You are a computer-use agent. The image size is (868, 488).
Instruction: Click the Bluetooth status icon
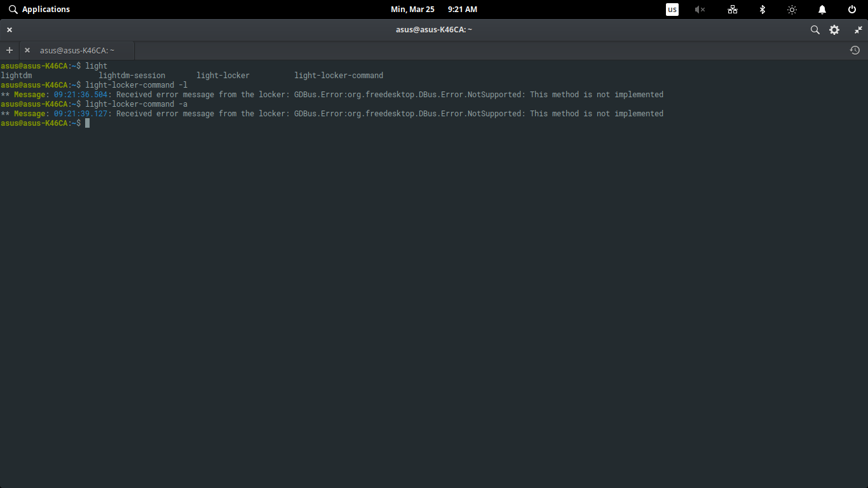tap(762, 9)
